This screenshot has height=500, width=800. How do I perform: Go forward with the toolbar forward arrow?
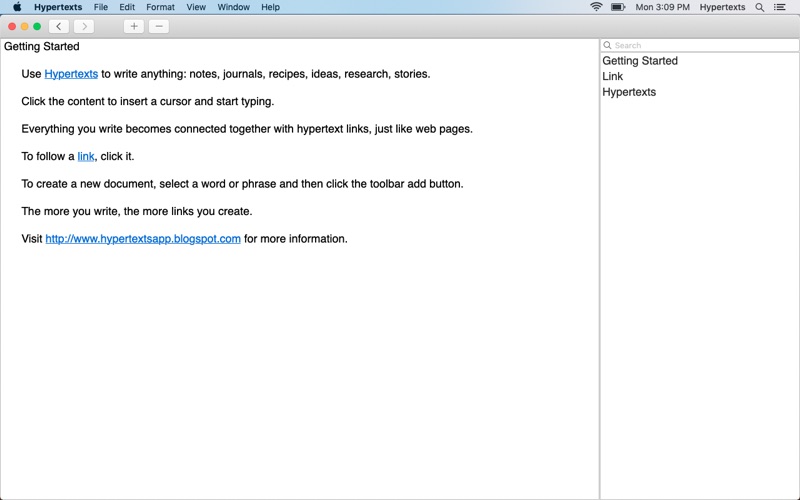pyautogui.click(x=84, y=27)
